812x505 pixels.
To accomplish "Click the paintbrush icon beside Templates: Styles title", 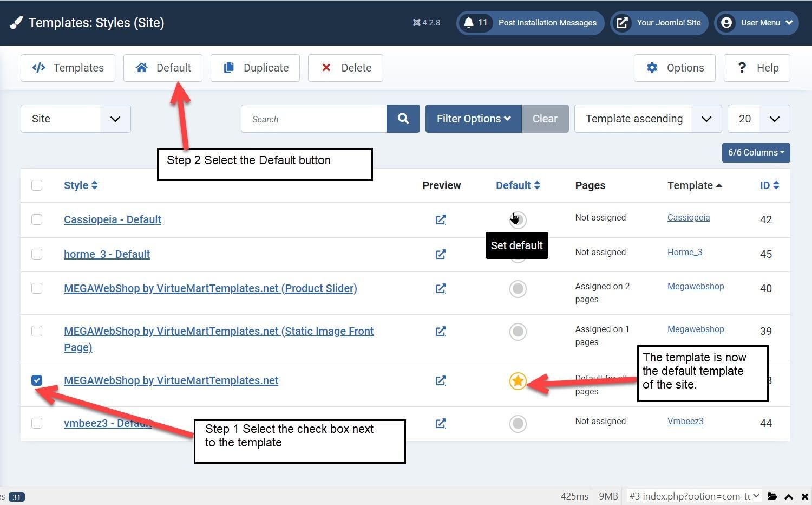I will (16, 23).
